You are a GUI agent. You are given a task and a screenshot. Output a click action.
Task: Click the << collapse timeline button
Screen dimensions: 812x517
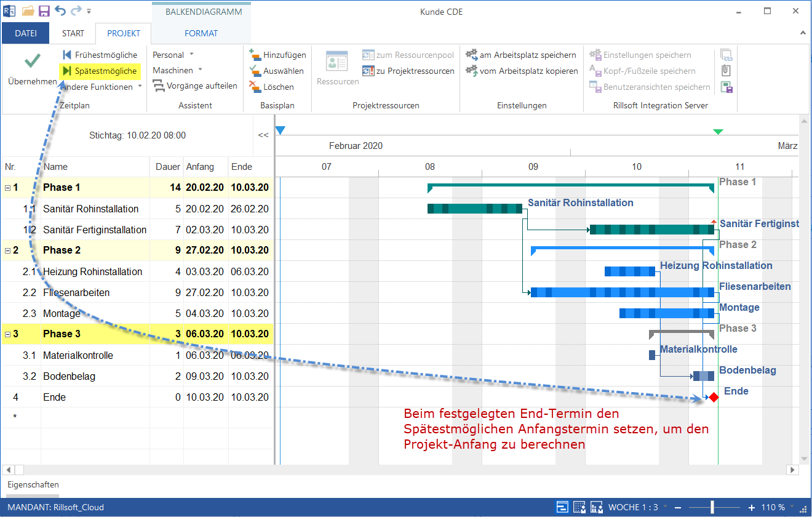[263, 135]
